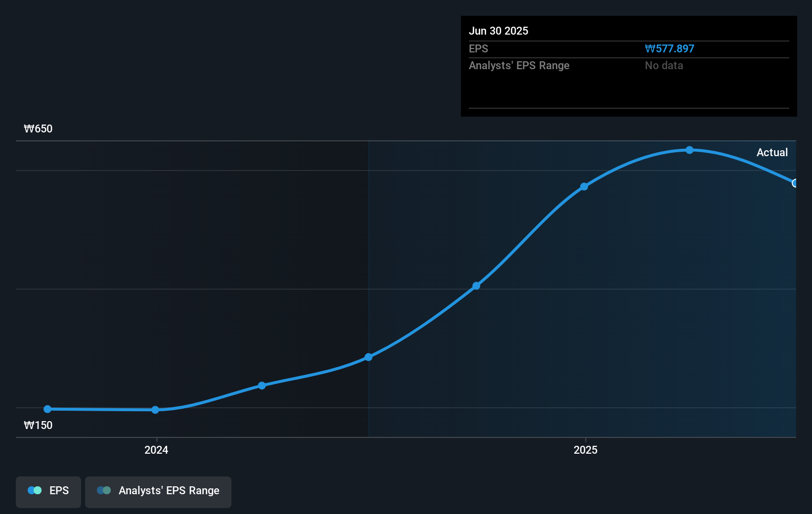Click the ₩650 y-axis label
This screenshot has width=812, height=514.
click(x=38, y=128)
